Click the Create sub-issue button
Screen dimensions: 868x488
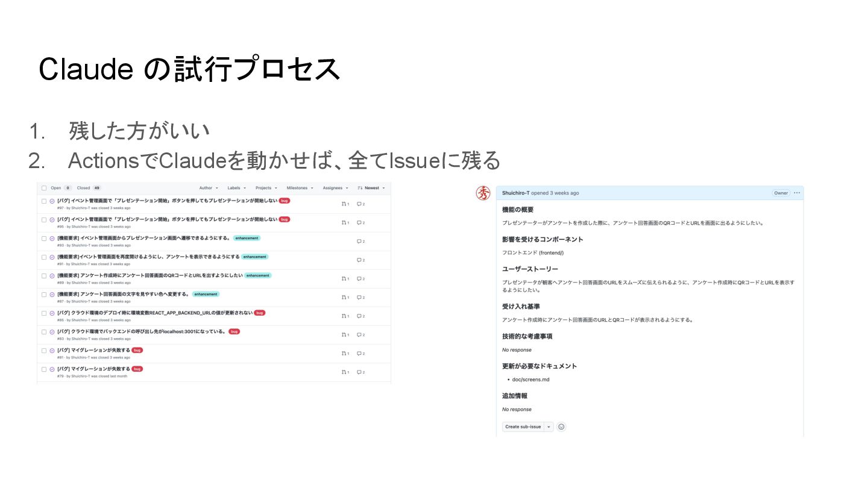pos(523,427)
